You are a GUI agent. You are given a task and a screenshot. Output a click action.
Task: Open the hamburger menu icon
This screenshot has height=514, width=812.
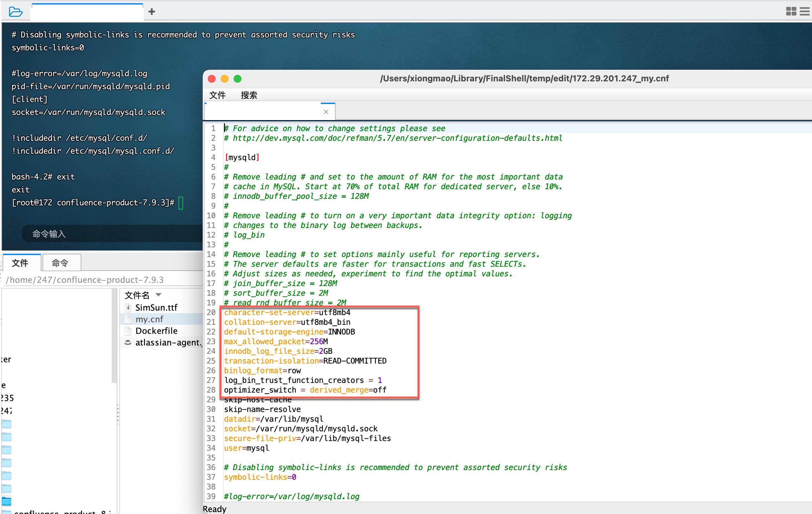coord(805,12)
